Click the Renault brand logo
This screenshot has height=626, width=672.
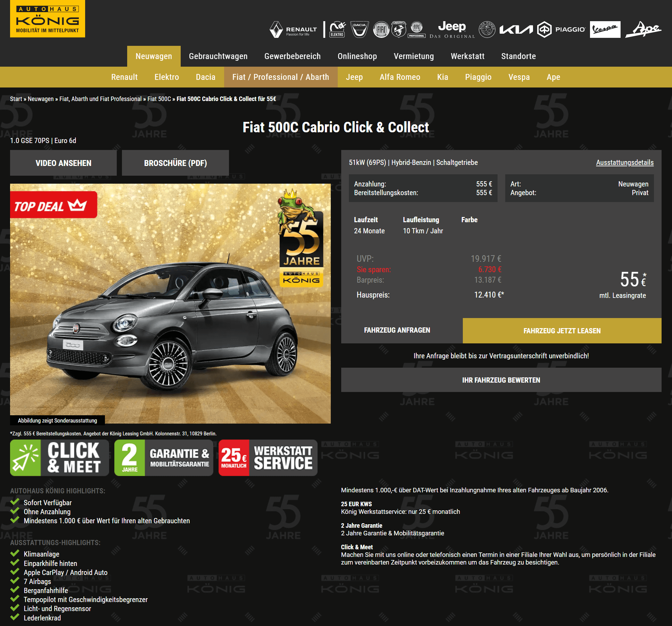tap(293, 30)
